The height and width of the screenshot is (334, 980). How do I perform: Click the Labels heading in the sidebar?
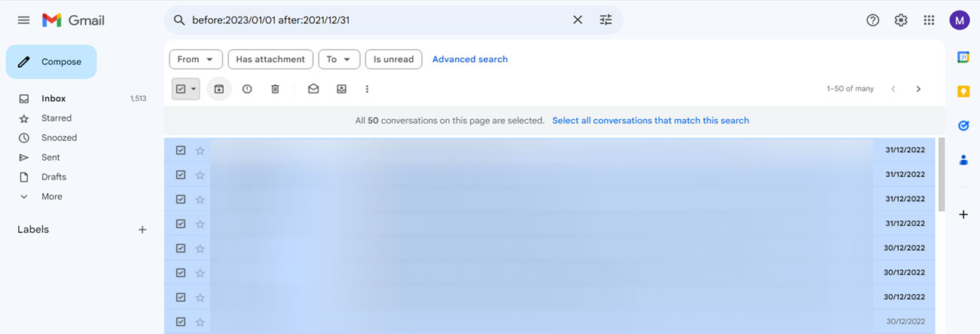pos(33,229)
